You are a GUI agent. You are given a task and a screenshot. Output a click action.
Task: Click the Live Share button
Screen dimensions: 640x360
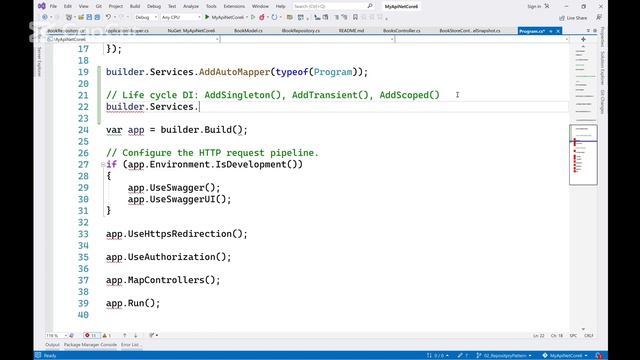click(573, 18)
